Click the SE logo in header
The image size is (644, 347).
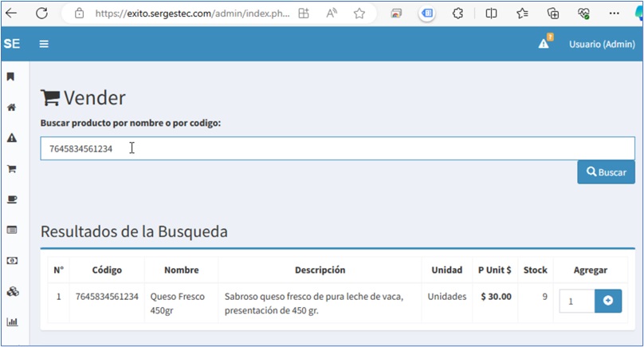12,44
